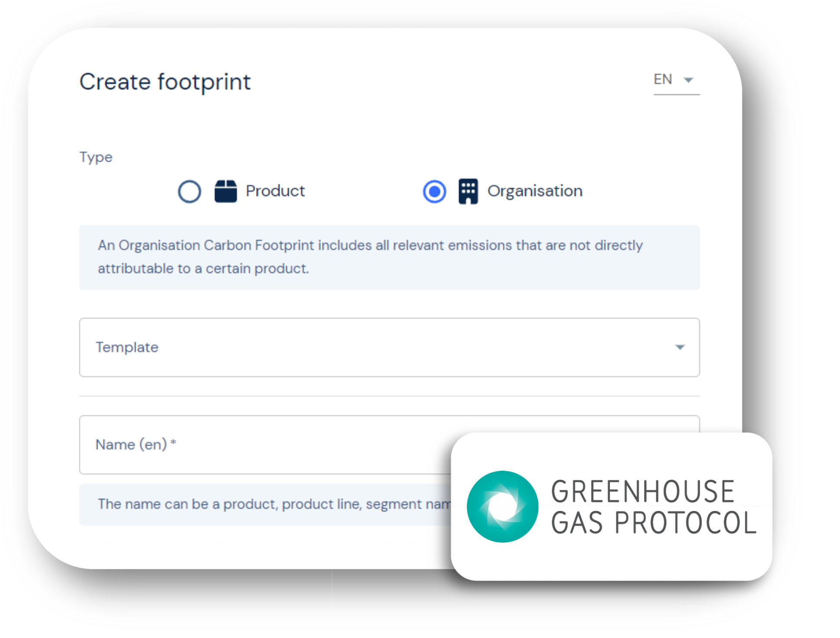Click the Template dropdown arrow
Viewport: 840px width, 638px height.
pyautogui.click(x=680, y=347)
